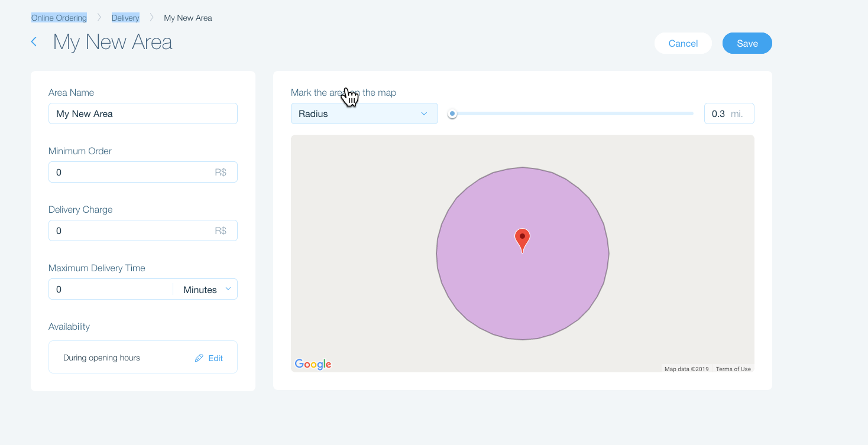Click the back arrow beside My New Area
868x445 pixels.
tap(34, 42)
